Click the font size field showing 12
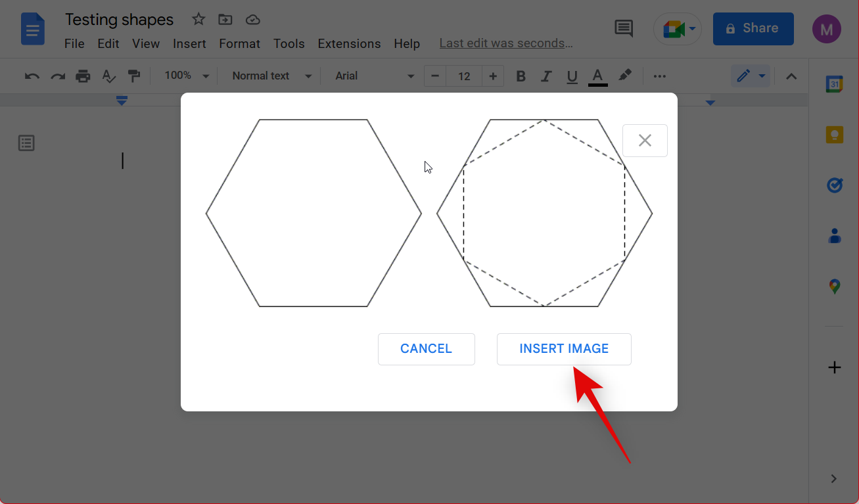The height and width of the screenshot is (504, 859). pos(464,76)
